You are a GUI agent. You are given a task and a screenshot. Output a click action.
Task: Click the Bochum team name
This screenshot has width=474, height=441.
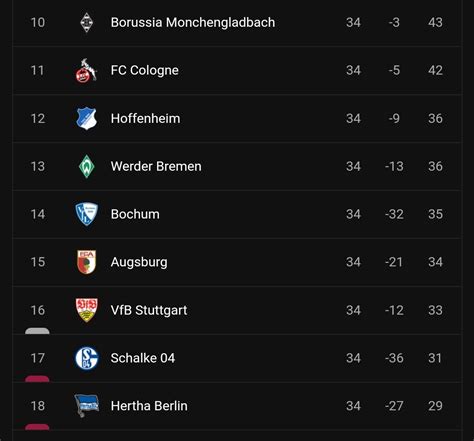135,214
